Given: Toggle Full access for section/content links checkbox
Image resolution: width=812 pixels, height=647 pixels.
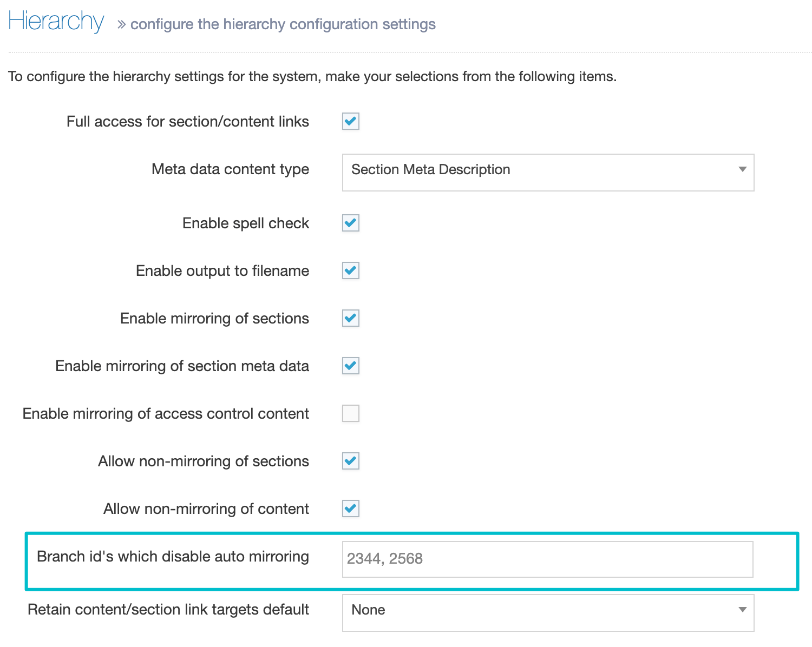Looking at the screenshot, I should tap(351, 121).
